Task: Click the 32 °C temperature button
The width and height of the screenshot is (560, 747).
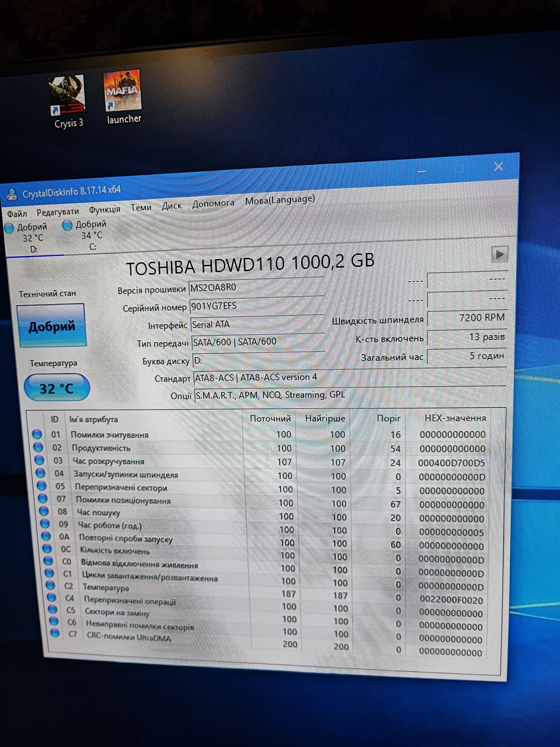Action: [57, 388]
